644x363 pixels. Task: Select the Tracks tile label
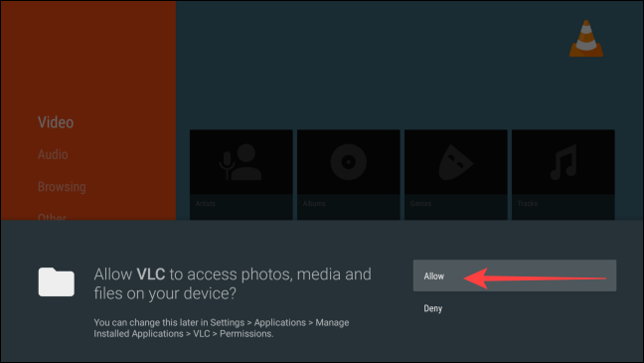coord(528,204)
